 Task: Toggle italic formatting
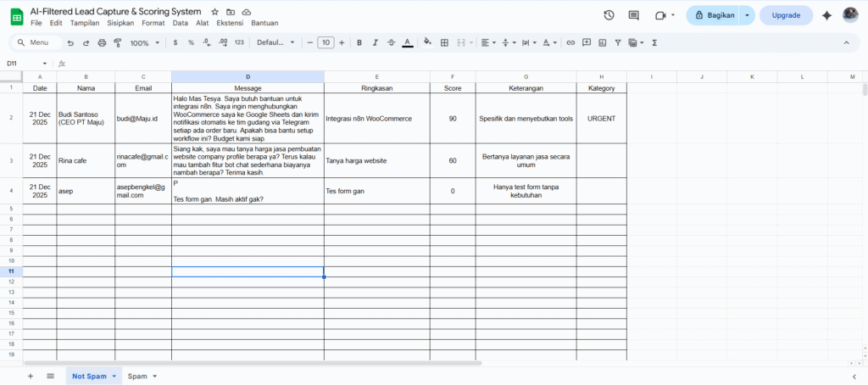click(x=375, y=42)
